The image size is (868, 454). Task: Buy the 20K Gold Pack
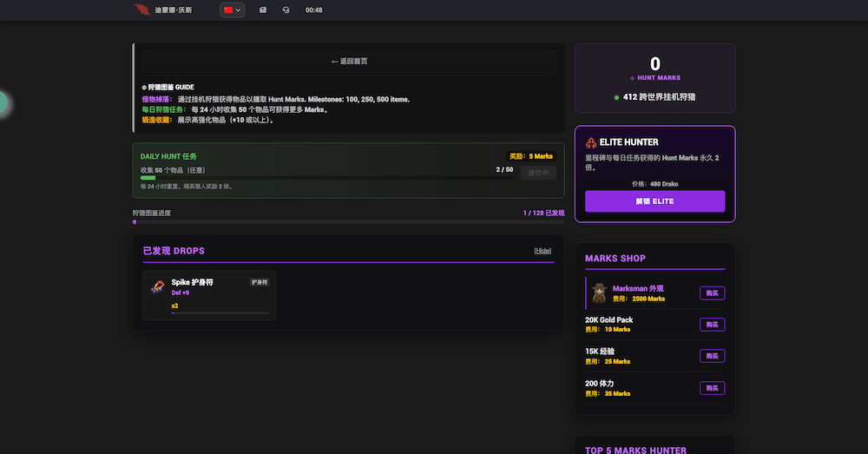tap(712, 325)
